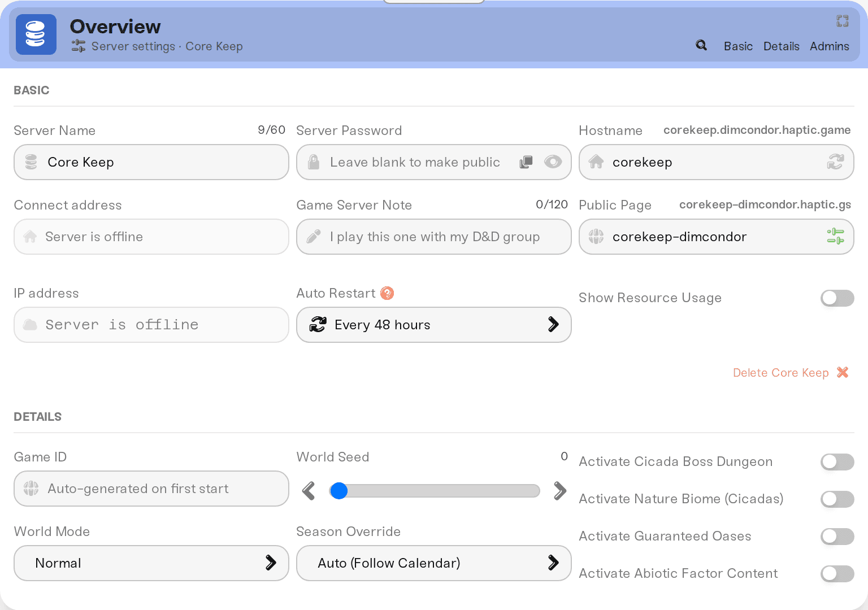This screenshot has height=610, width=868.
Task: Click the cloud icon in IP address field
Action: coord(30,325)
